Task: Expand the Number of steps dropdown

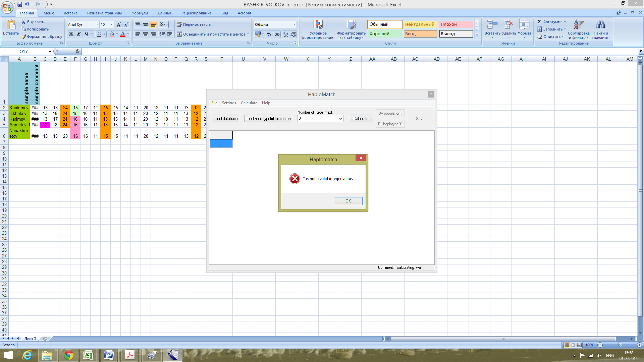Action: coord(340,118)
